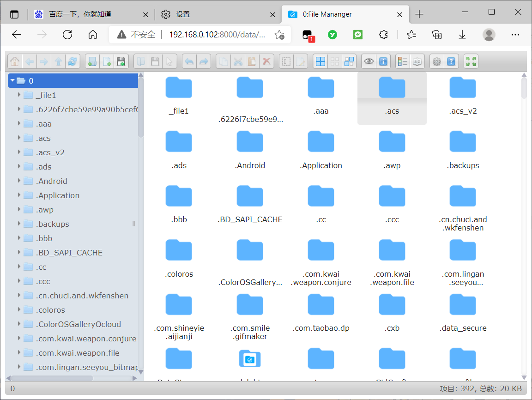Toggle fullscreen with green arrows icon
Viewport: 532px width, 400px height.
click(x=471, y=61)
